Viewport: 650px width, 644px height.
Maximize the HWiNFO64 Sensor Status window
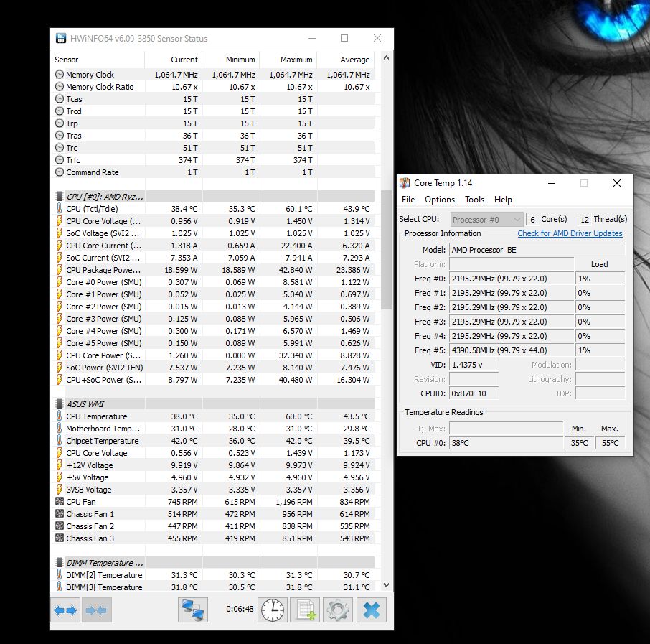[344, 38]
